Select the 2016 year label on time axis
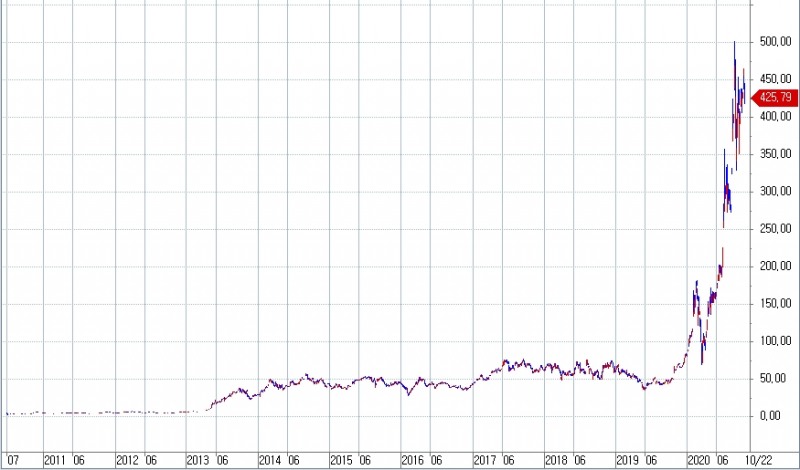 413,461
